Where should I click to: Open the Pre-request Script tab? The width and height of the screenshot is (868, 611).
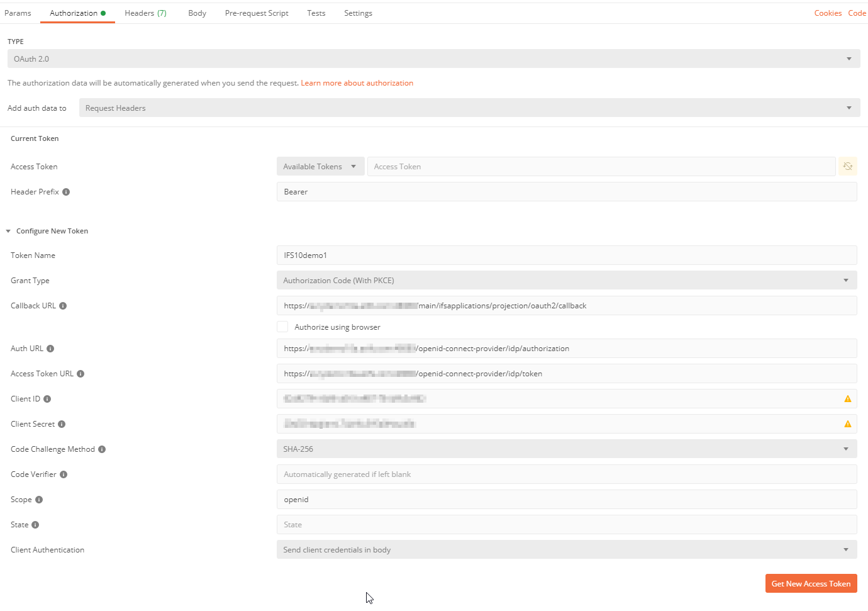tap(257, 13)
